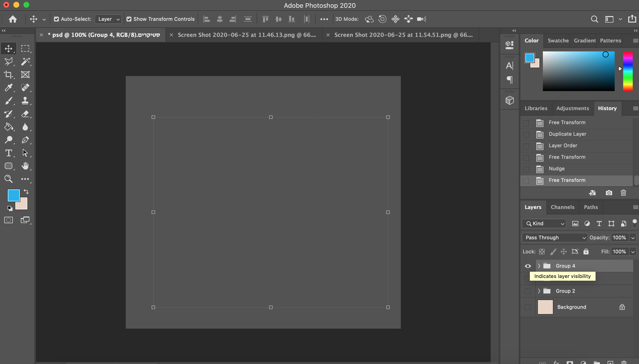Select the Magic Wand tool
This screenshot has width=639, height=364.
(x=25, y=61)
